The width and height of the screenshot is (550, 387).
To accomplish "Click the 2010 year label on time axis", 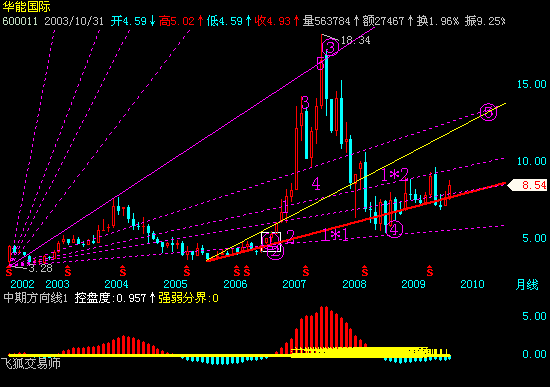I will [472, 284].
